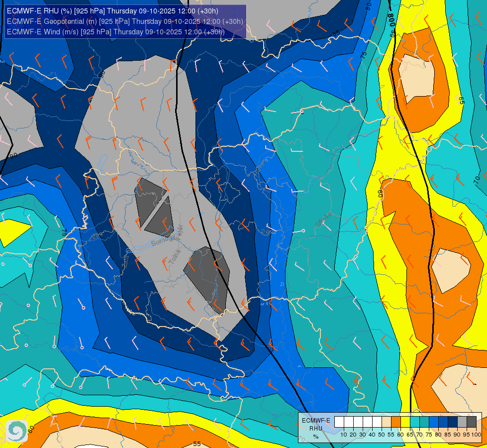Image resolution: width=487 pixels, height=448 pixels.
Task: Click the '800' geopotential contour label
Action: [392, 19]
